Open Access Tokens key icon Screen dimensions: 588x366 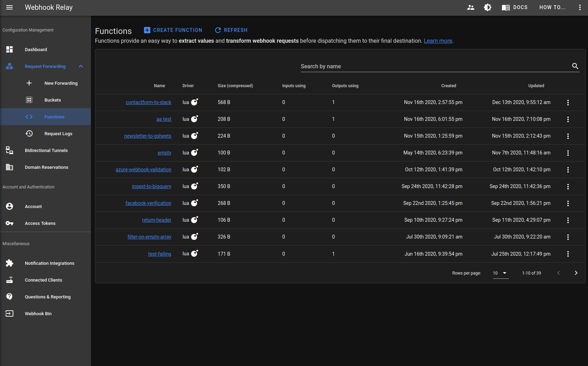(9, 223)
